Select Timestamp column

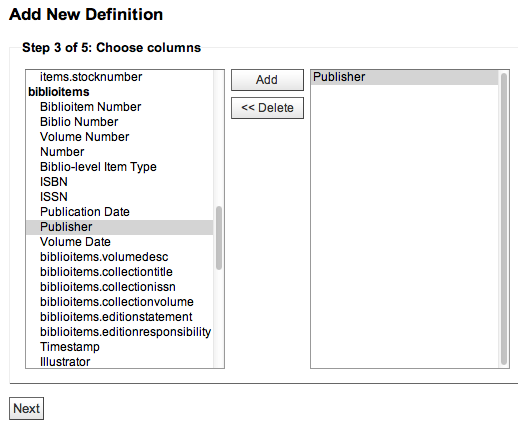tap(119, 347)
